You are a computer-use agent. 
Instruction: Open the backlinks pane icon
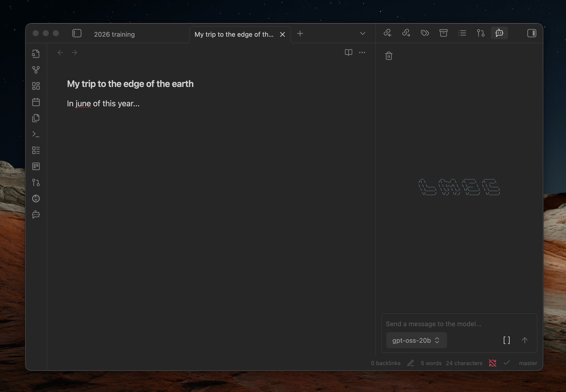click(388, 33)
